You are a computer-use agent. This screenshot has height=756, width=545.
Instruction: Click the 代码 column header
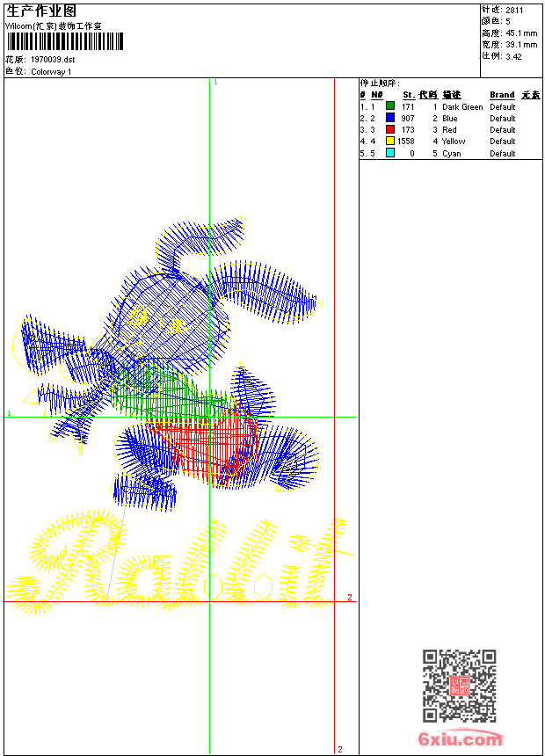428,95
